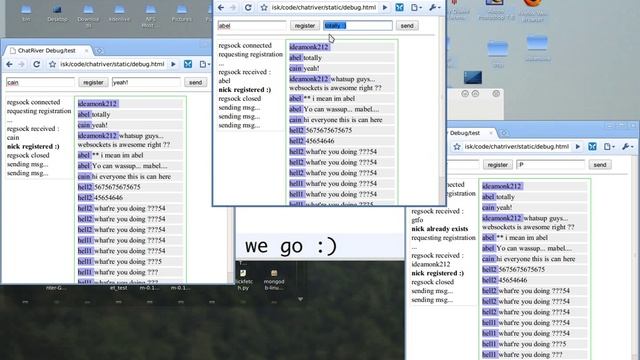Click 'hell2 5675675675675' message in right window
640x360 pixels.
[534, 270]
